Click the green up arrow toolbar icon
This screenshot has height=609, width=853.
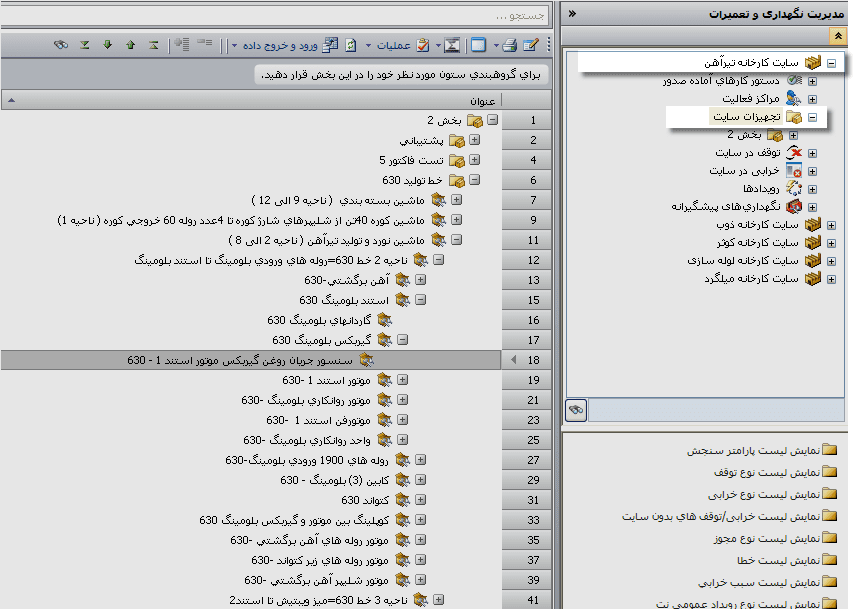130,45
